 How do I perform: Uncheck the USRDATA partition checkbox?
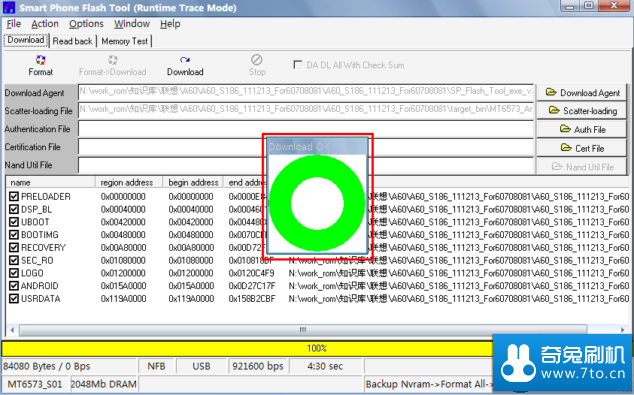pos(14,299)
